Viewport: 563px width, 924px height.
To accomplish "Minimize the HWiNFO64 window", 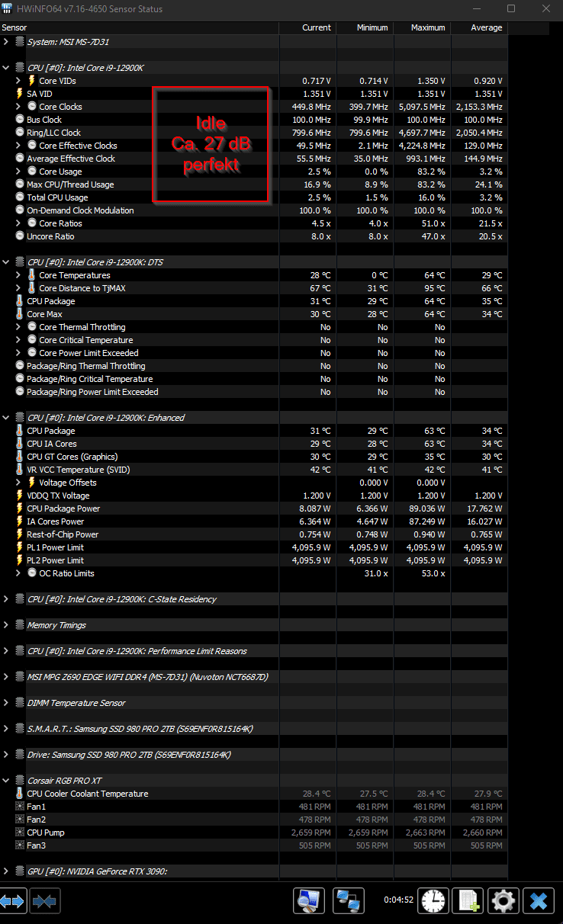I will (x=475, y=8).
